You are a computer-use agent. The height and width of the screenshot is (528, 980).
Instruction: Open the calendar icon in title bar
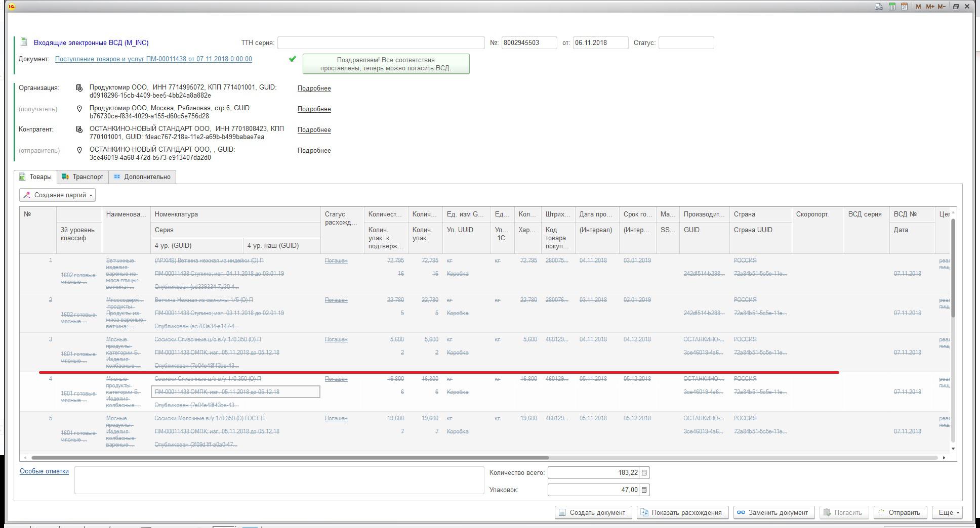[904, 7]
